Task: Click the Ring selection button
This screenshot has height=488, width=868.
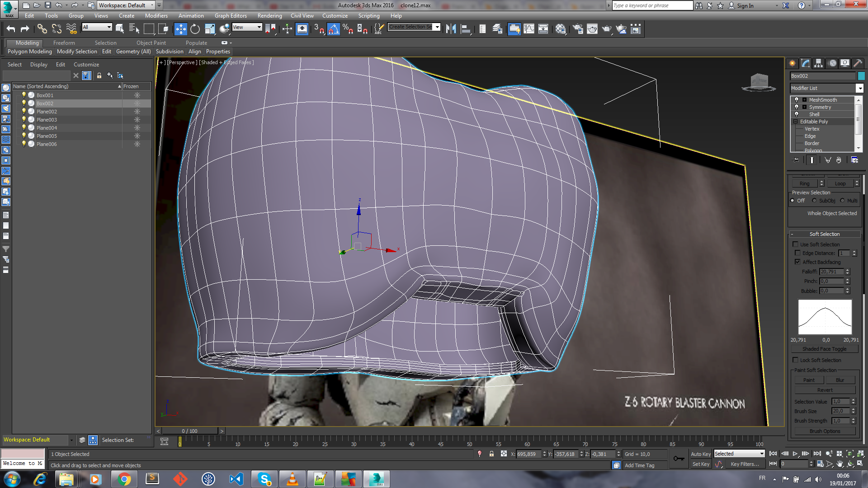Action: (x=805, y=183)
